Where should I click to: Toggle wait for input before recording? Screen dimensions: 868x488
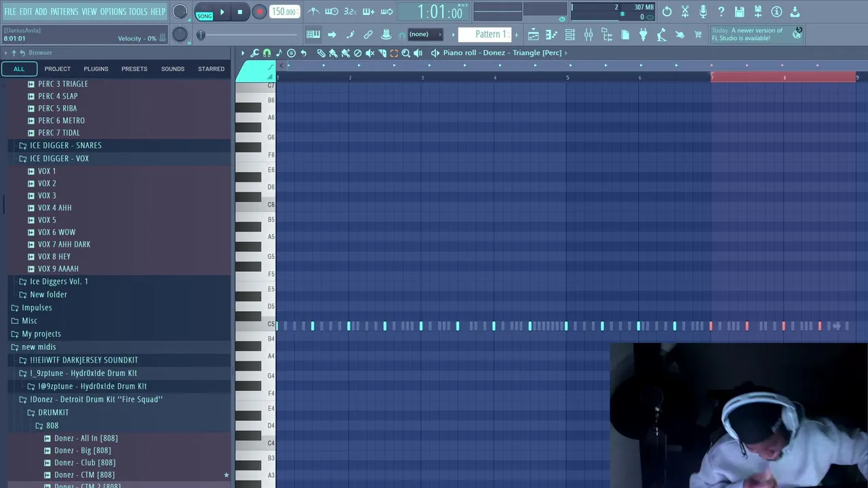point(332,12)
